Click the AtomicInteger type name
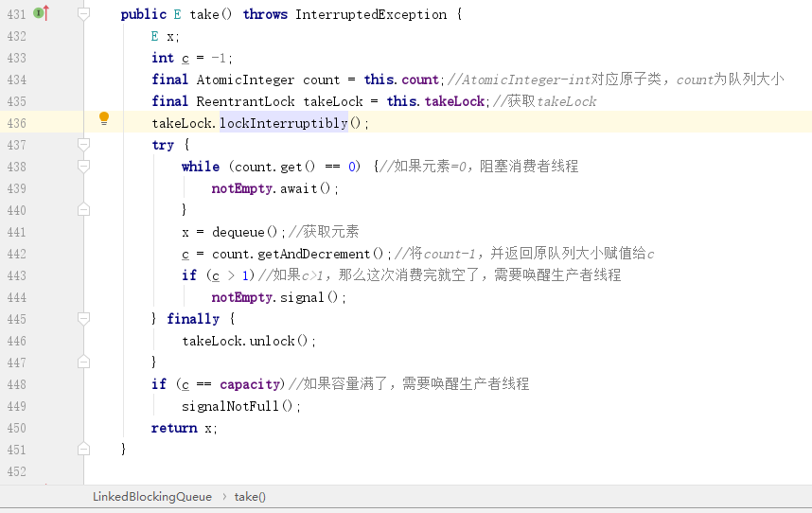Image resolution: width=812 pixels, height=513 pixels. tap(245, 80)
